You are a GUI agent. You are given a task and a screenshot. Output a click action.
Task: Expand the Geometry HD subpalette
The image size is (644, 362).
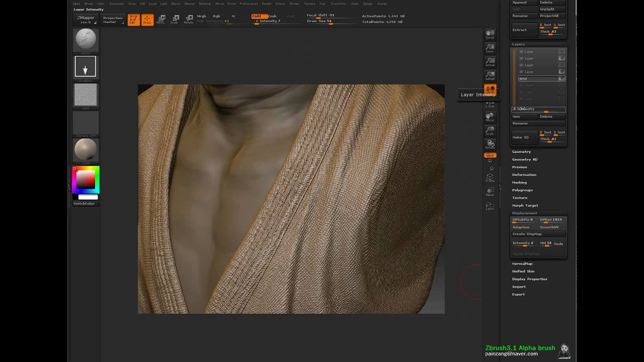[525, 159]
